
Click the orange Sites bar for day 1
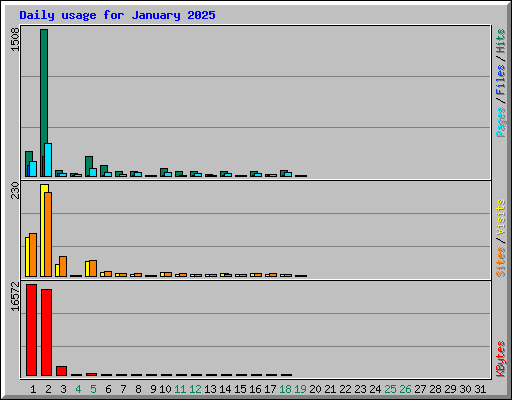33,255
